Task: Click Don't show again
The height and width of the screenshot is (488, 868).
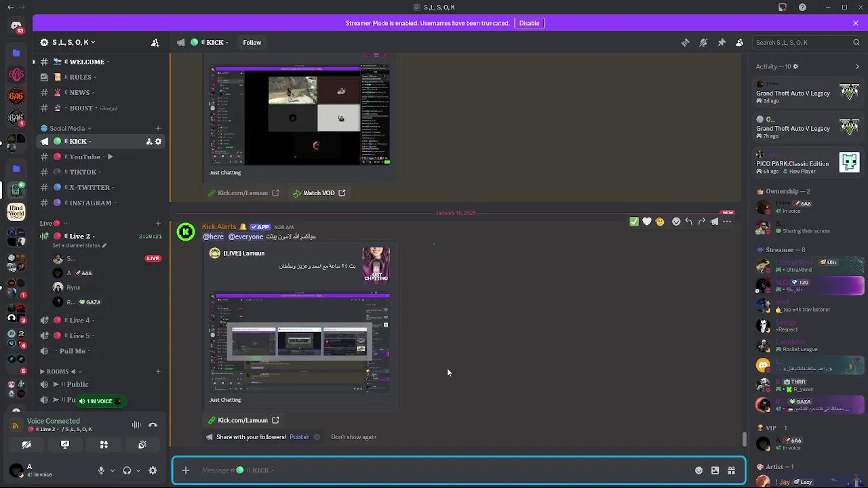Action: tap(353, 437)
